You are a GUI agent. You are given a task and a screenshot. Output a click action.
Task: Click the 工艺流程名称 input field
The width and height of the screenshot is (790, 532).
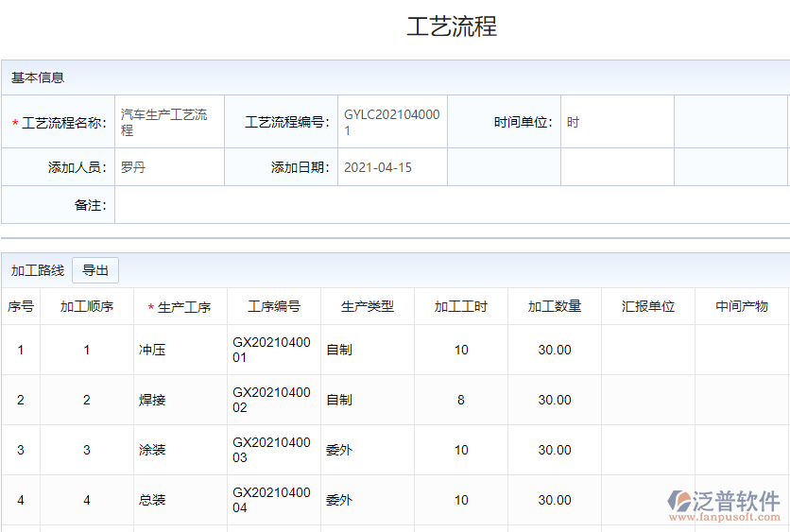click(x=168, y=122)
